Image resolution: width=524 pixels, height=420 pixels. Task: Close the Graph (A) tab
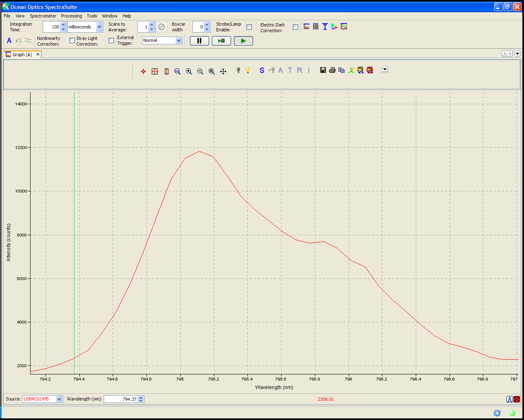click(38, 54)
